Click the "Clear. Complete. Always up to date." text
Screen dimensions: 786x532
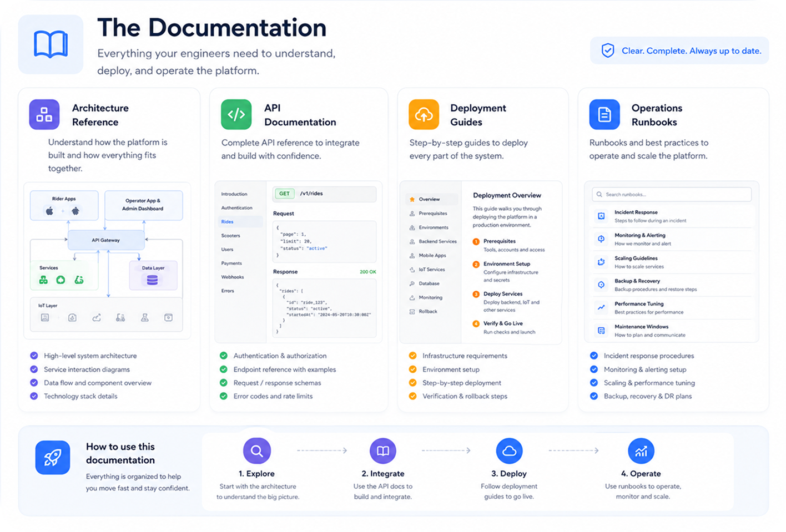coord(692,50)
